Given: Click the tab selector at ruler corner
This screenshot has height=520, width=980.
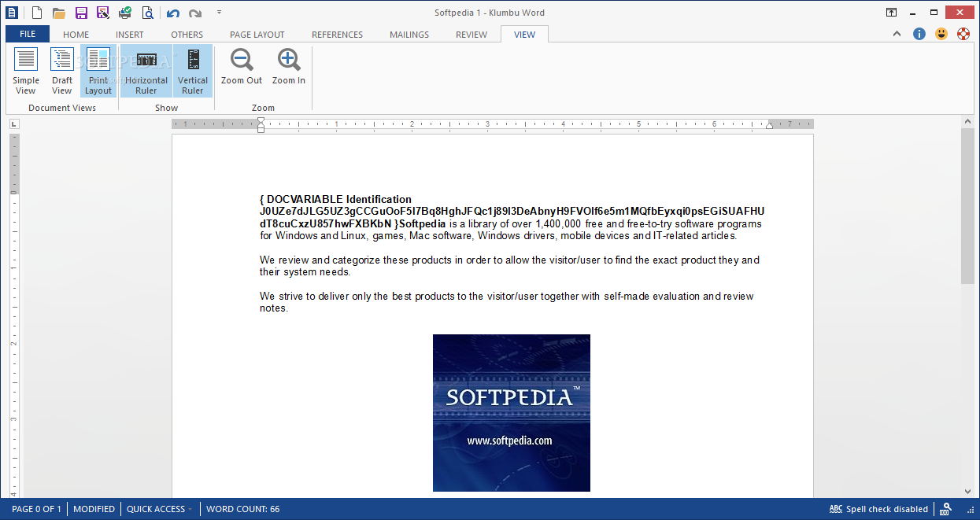Looking at the screenshot, I should click(x=13, y=124).
